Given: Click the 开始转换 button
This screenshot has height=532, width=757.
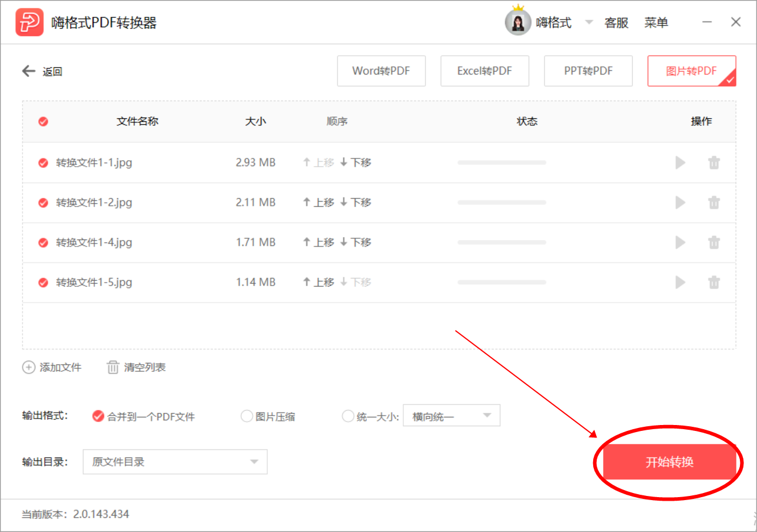Looking at the screenshot, I should [669, 462].
